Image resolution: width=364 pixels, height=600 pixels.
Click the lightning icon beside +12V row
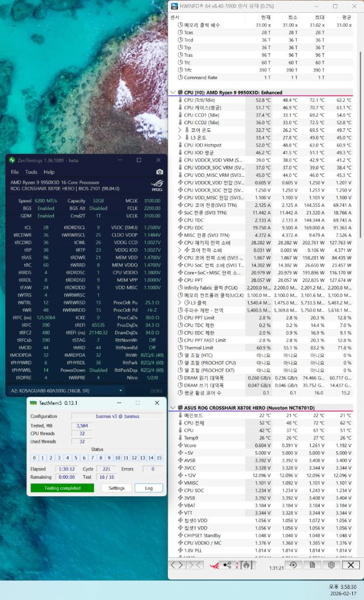pyautogui.click(x=180, y=475)
